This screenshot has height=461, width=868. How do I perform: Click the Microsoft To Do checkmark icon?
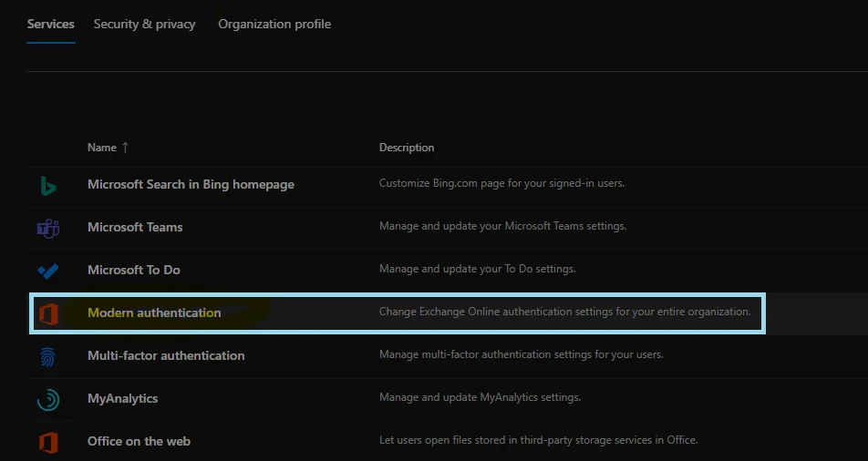[x=48, y=271]
